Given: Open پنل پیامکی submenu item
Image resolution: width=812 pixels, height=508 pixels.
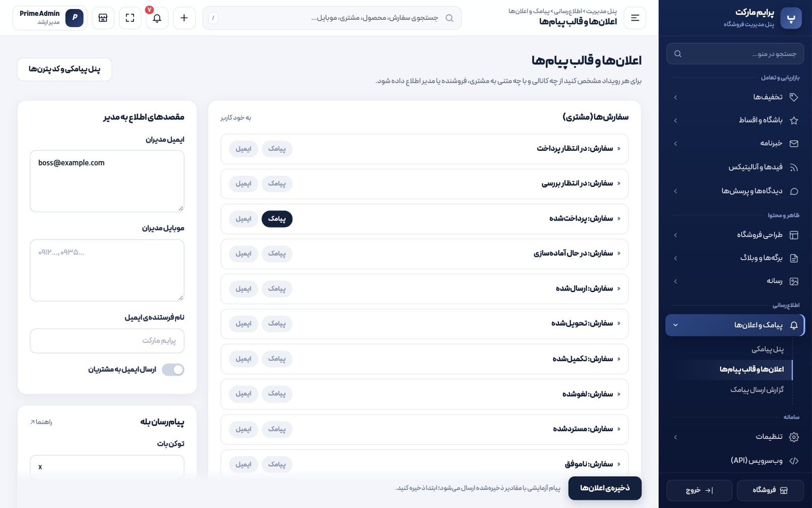Looking at the screenshot, I should [x=767, y=350].
